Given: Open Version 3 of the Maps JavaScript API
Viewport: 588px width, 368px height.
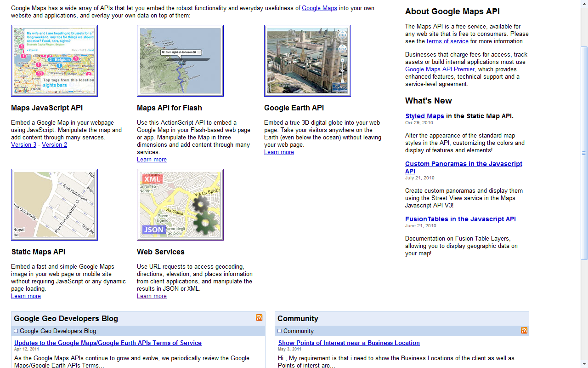Looking at the screenshot, I should (23, 144).
